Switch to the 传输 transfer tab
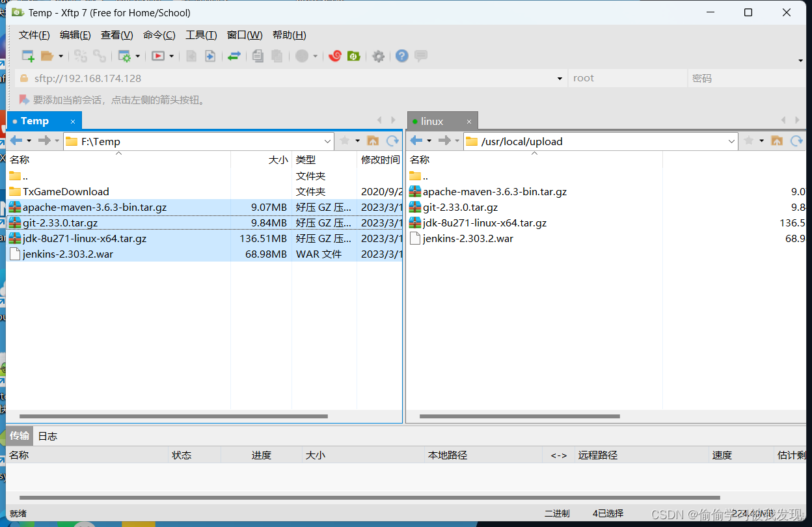 coord(20,436)
